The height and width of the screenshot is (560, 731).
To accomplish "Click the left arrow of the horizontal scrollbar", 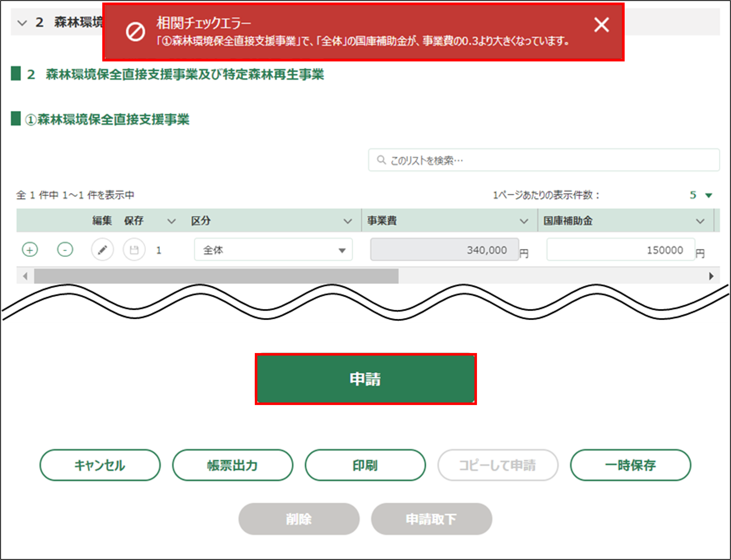I will point(25,276).
